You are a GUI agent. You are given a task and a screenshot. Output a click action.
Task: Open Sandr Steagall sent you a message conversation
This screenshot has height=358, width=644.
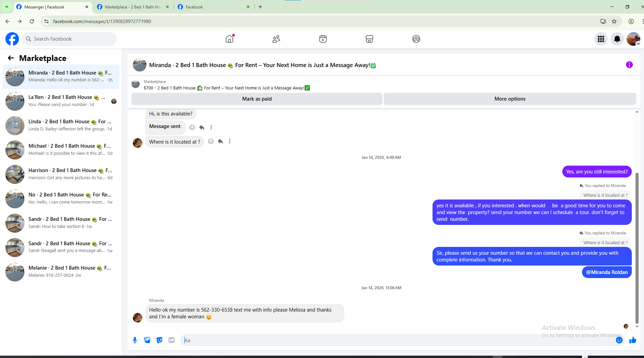pos(61,248)
